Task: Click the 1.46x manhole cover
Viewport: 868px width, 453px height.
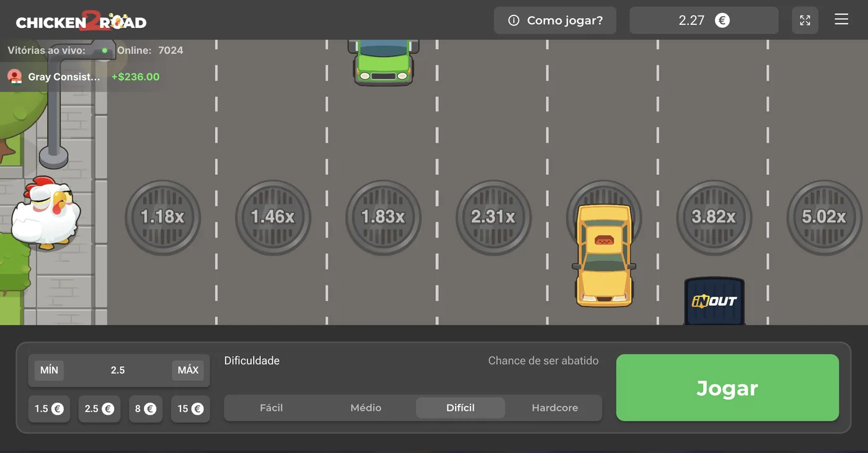Action: tap(273, 217)
